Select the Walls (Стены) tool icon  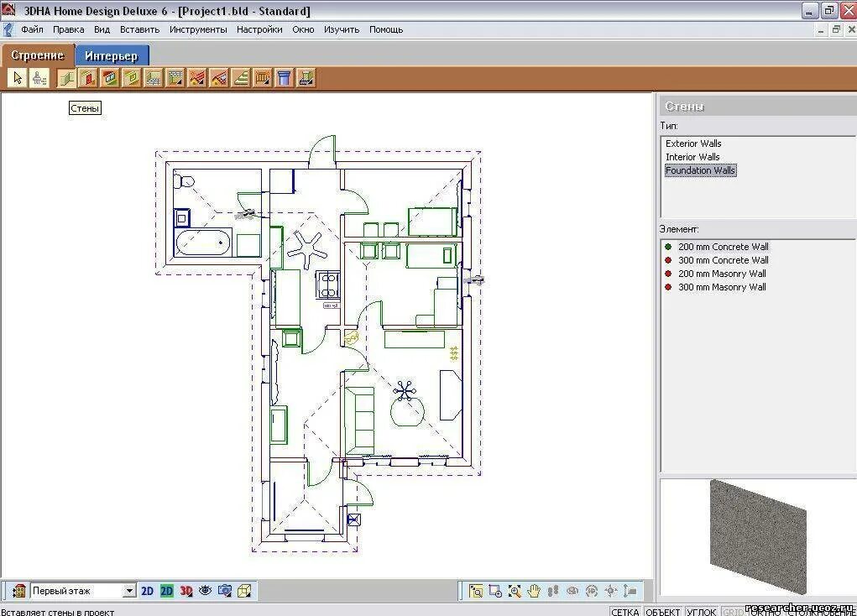(x=66, y=78)
